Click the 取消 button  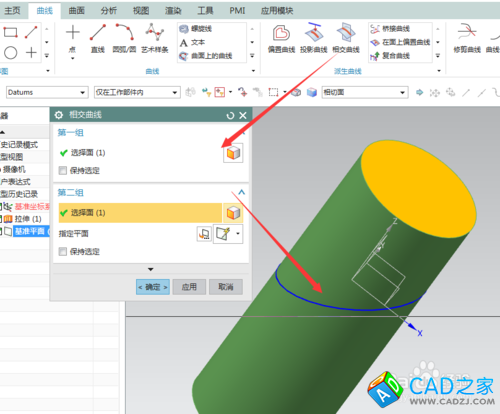pos(226,287)
